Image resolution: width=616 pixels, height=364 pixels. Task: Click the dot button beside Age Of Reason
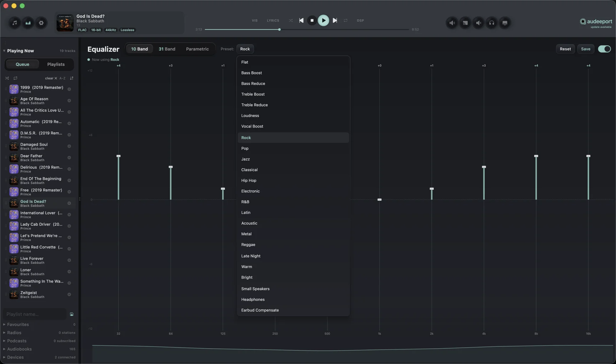69,101
